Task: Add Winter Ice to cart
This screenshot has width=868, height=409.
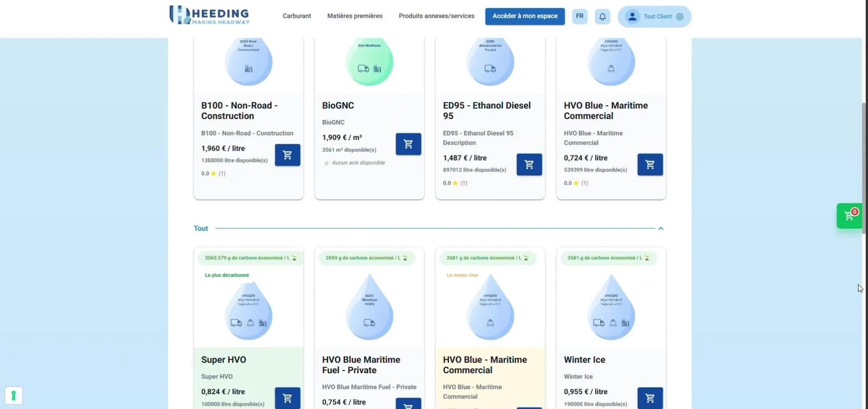Action: (650, 398)
